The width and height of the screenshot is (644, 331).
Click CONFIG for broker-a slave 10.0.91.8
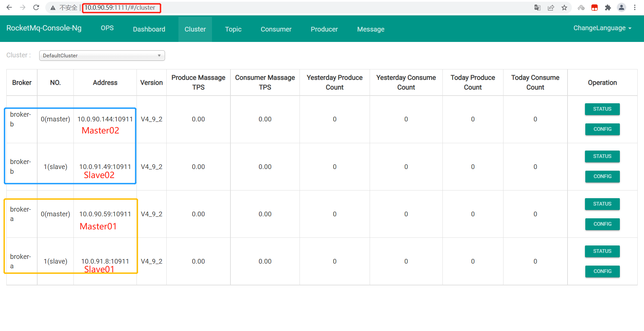(602, 271)
